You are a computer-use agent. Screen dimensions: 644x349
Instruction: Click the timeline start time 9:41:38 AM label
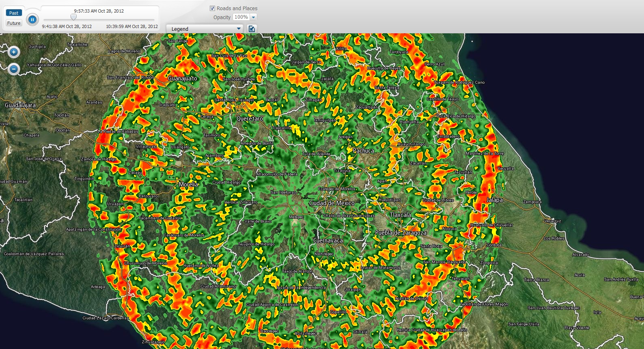[x=67, y=26]
